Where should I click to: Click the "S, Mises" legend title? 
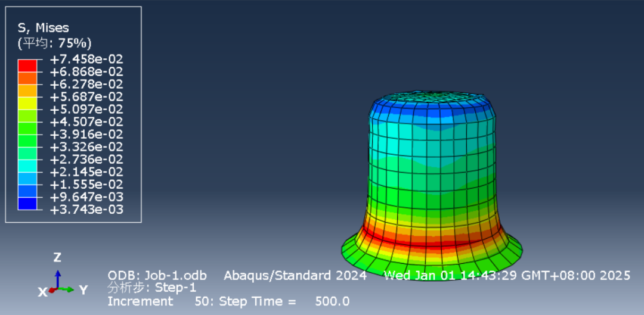[43, 27]
